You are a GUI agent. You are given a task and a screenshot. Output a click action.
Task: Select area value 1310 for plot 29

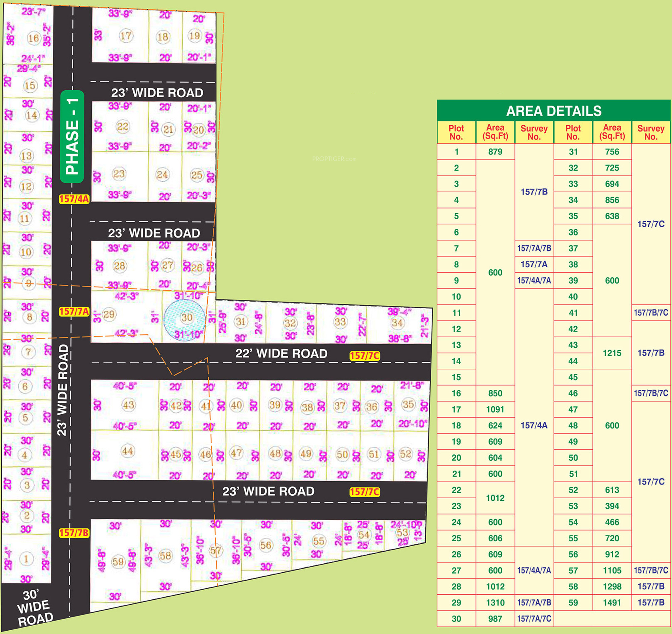495,602
